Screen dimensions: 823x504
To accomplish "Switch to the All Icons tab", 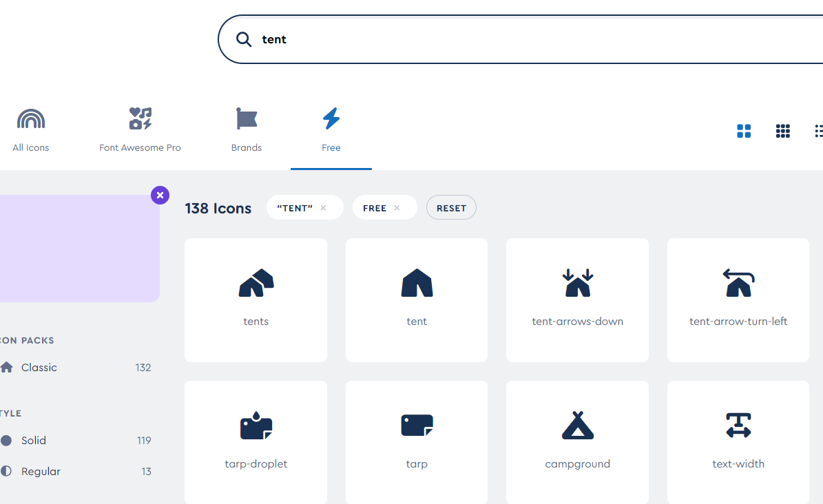I will (x=30, y=130).
